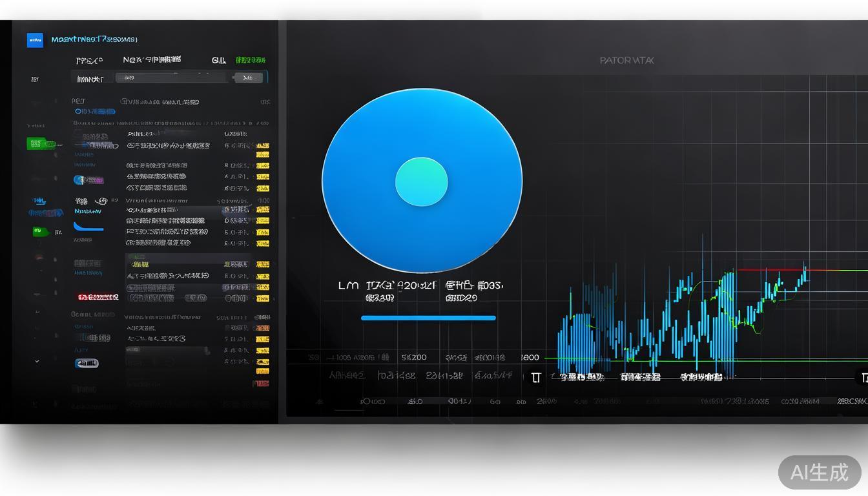Open the blue curved sparkline icon in the sidebar
This screenshot has width=868, height=496.
(x=88, y=228)
